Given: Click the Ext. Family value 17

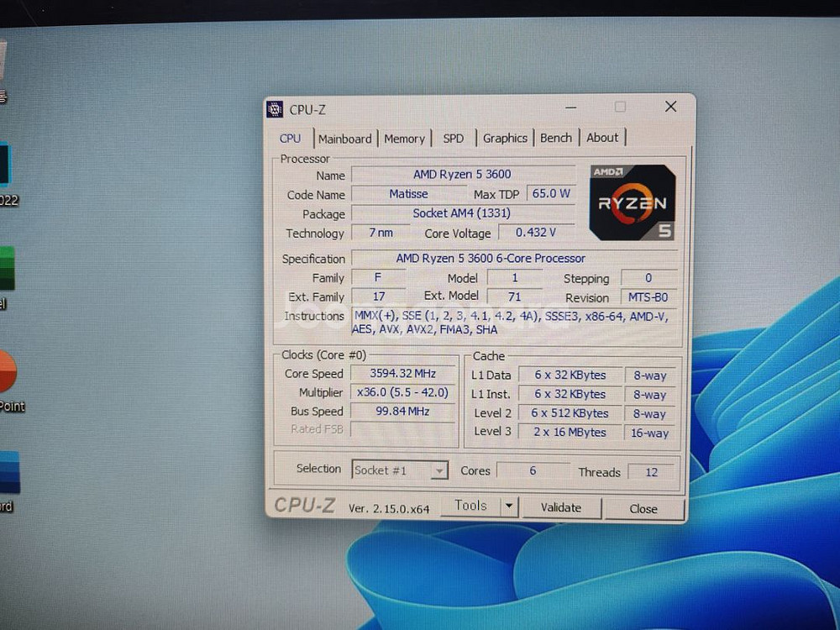Looking at the screenshot, I should tap(379, 297).
